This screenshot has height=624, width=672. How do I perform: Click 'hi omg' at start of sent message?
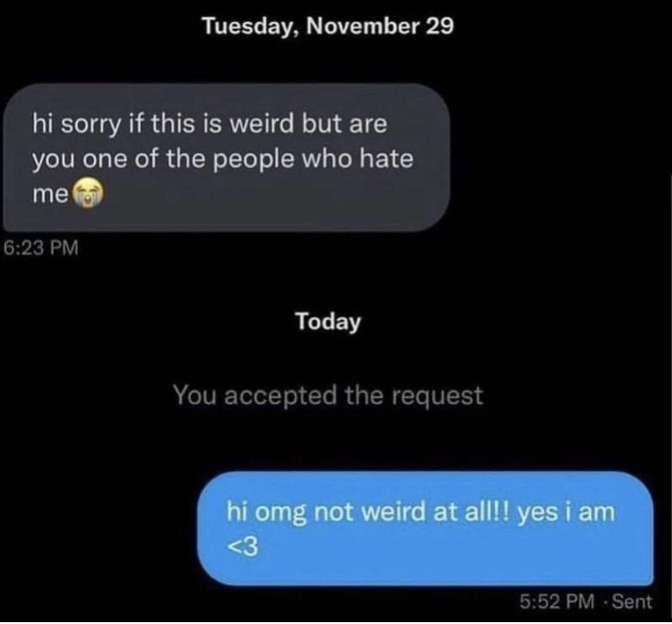[x=268, y=513]
